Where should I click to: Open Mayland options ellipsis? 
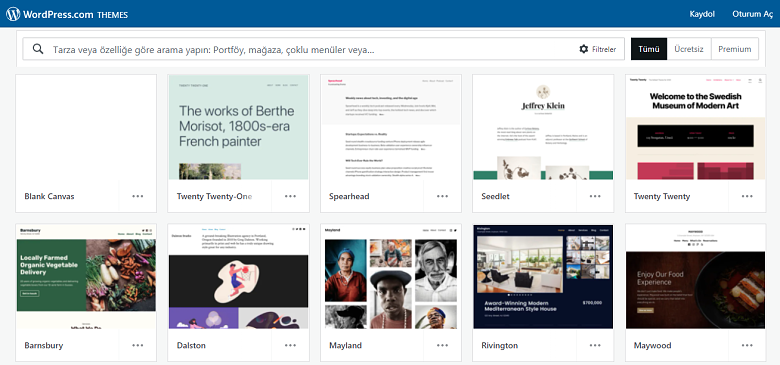(x=443, y=345)
